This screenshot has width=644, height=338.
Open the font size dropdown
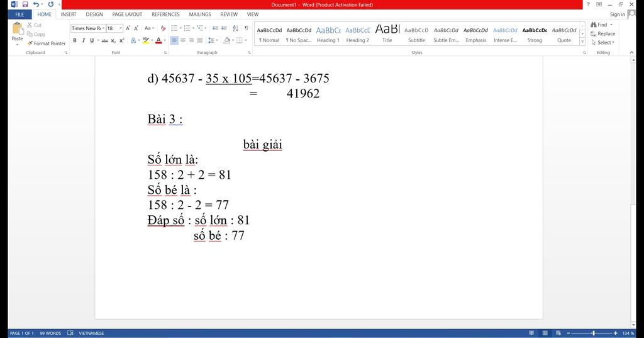[x=120, y=28]
